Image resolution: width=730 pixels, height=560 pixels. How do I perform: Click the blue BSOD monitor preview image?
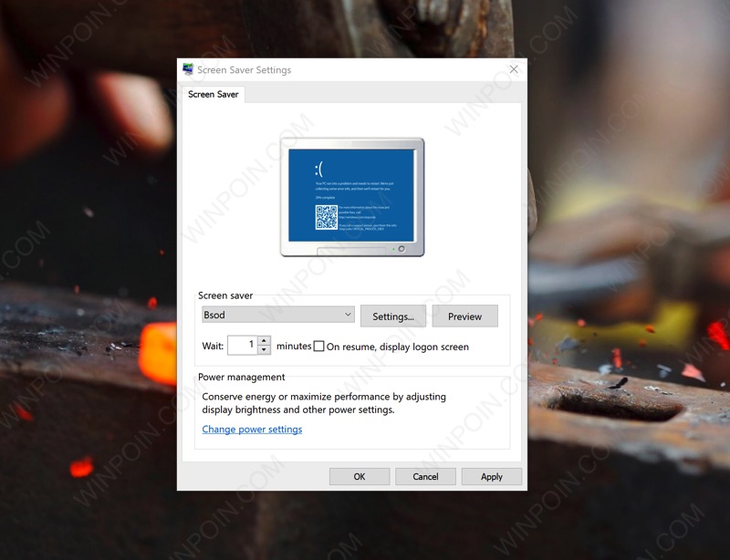351,194
